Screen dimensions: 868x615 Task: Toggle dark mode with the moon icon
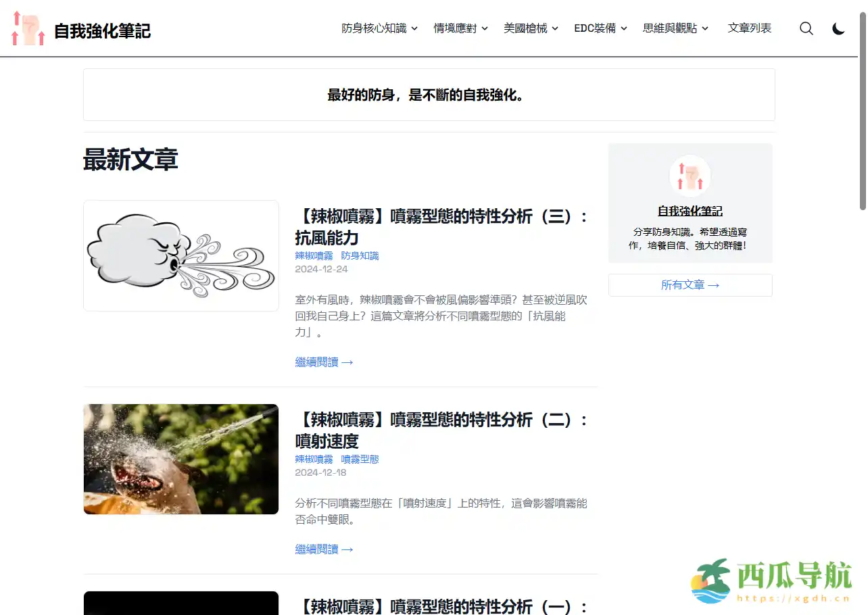838,28
